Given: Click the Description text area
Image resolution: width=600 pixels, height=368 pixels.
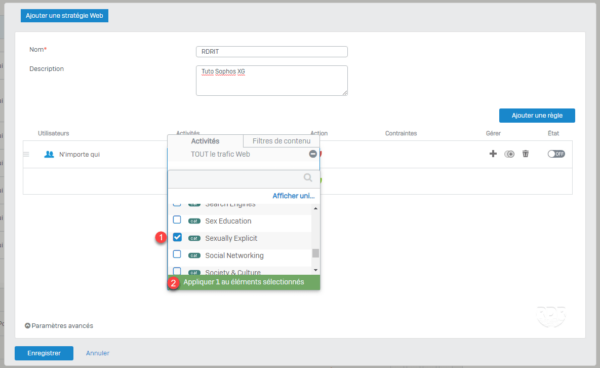Looking at the screenshot, I should (272, 80).
